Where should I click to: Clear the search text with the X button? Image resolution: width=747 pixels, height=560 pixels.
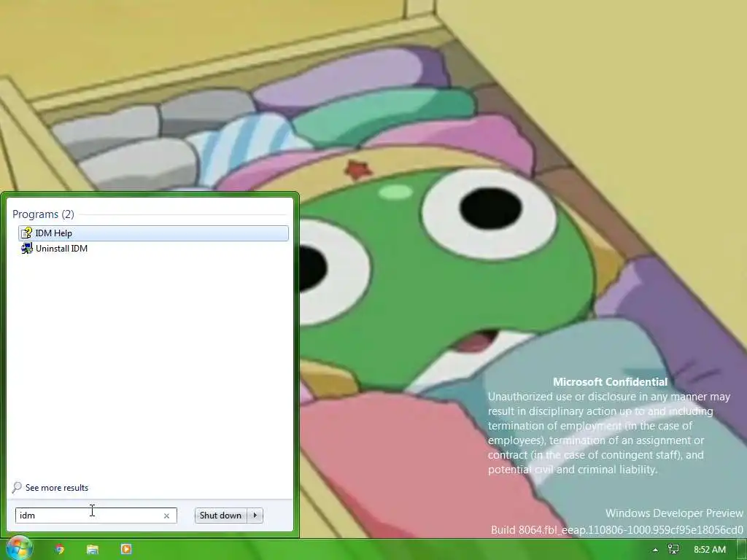point(167,516)
